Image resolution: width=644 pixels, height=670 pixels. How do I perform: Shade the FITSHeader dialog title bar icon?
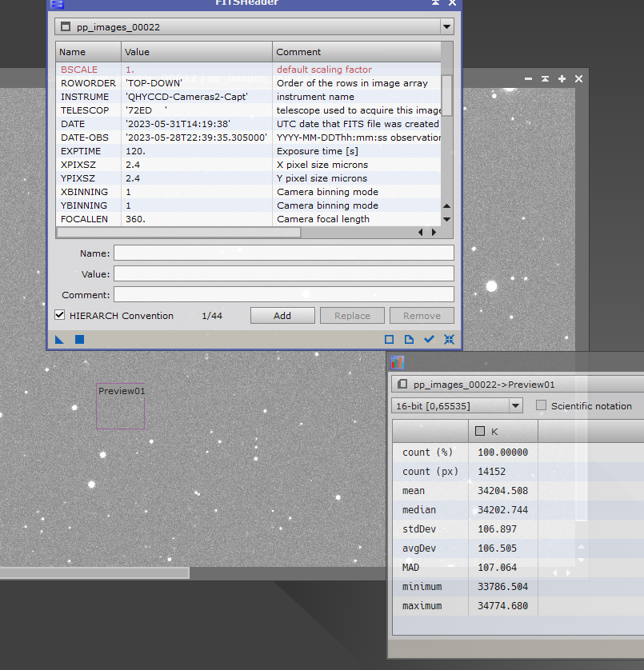click(435, 2)
